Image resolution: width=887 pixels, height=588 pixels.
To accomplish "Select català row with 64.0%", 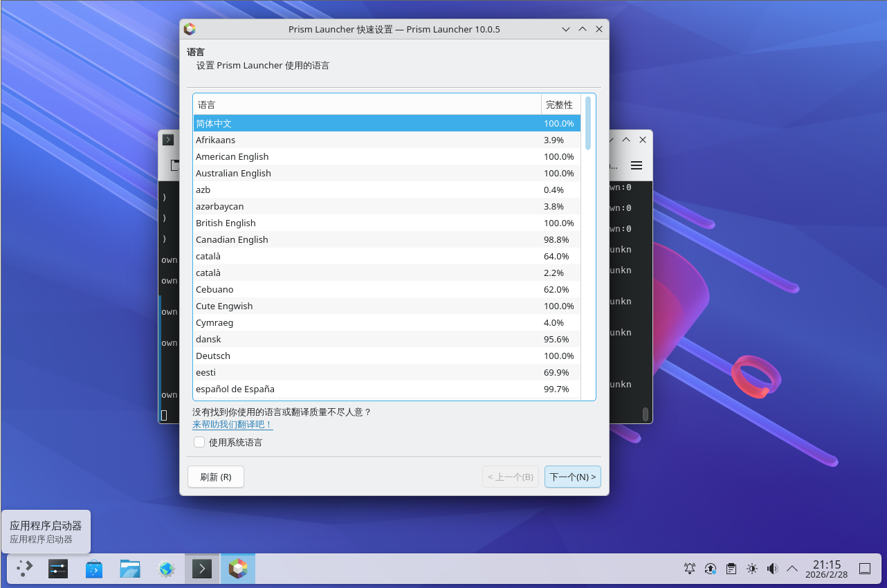I will [387, 256].
